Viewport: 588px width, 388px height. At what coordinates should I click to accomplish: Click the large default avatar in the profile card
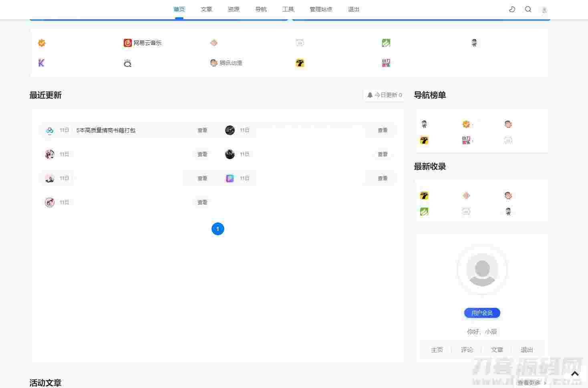point(482,270)
